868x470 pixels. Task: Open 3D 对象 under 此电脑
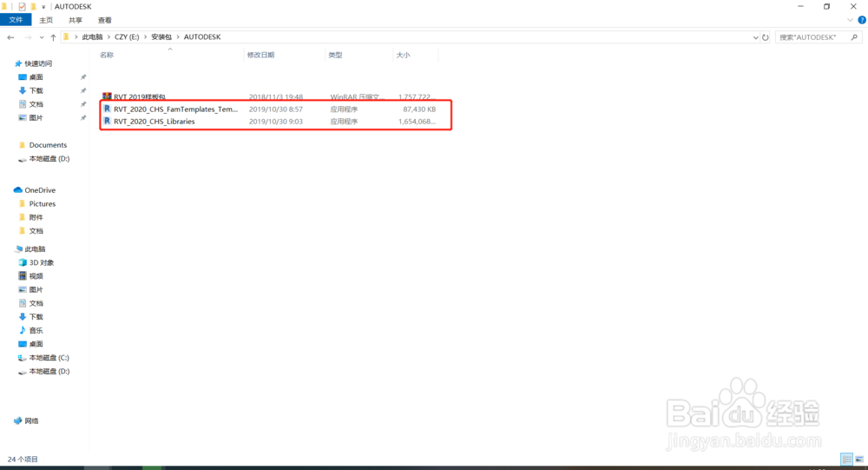(x=42, y=262)
